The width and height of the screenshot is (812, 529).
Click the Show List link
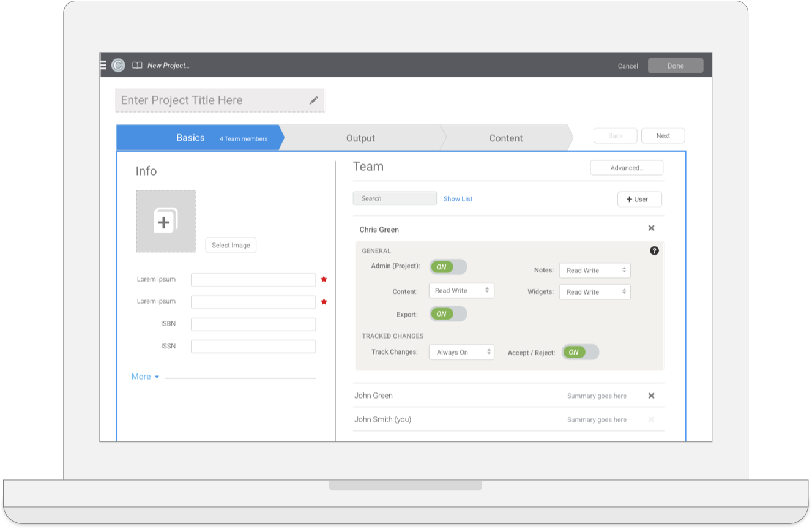[x=458, y=199]
